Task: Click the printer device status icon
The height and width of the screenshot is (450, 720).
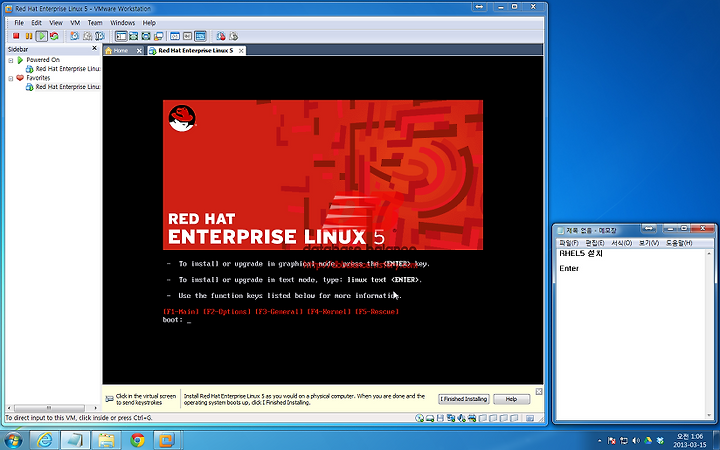Action: pos(472,418)
